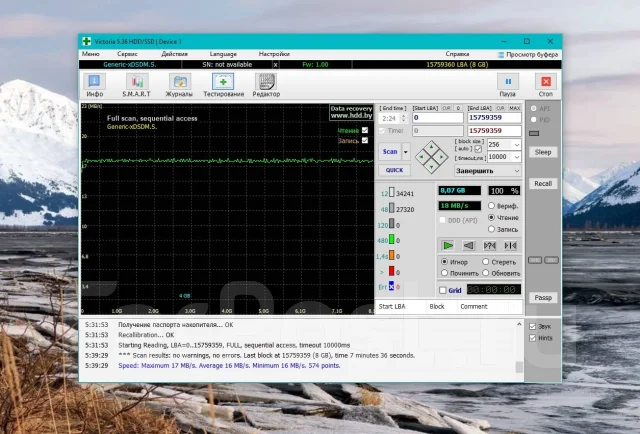The image size is (640, 434).
Task: Open the Инфо panel icon
Action: (x=95, y=82)
